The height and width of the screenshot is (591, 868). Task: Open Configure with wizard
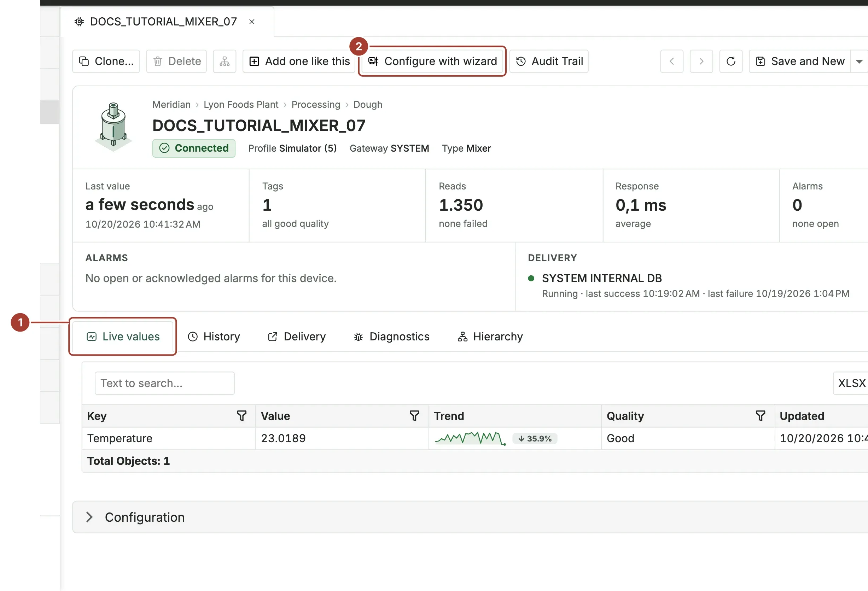[x=432, y=61]
